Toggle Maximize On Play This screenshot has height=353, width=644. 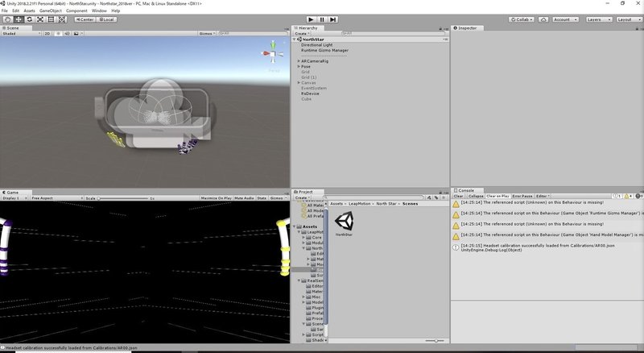coord(216,198)
